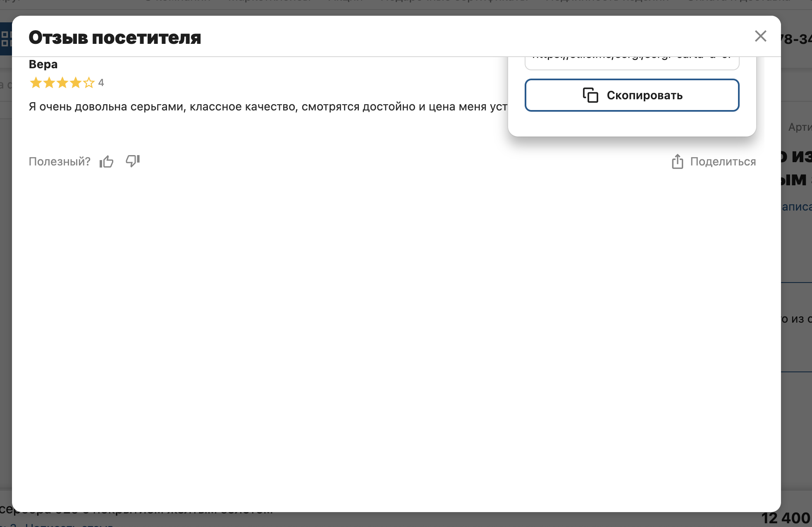Close the Отзыв посетителя dialog with X
This screenshot has width=812, height=527.
(x=760, y=36)
